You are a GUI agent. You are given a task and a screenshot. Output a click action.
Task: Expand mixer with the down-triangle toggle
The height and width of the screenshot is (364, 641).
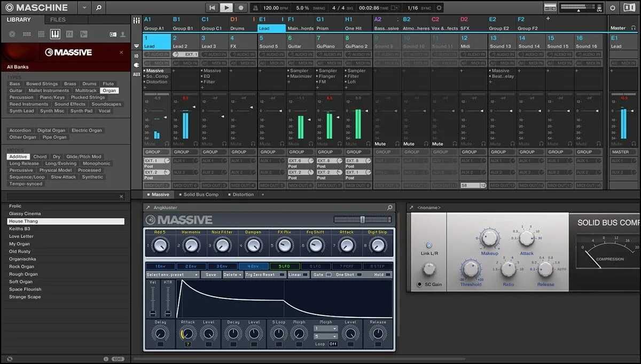(136, 46)
